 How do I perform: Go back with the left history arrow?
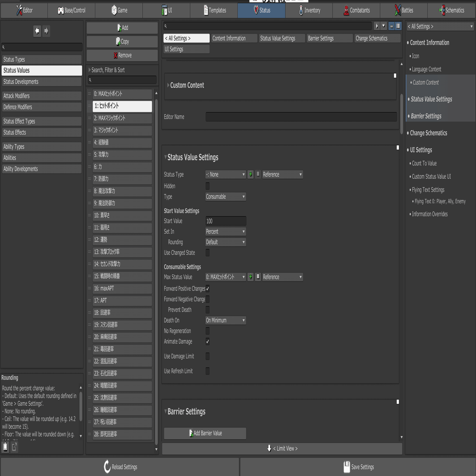tap(37, 31)
